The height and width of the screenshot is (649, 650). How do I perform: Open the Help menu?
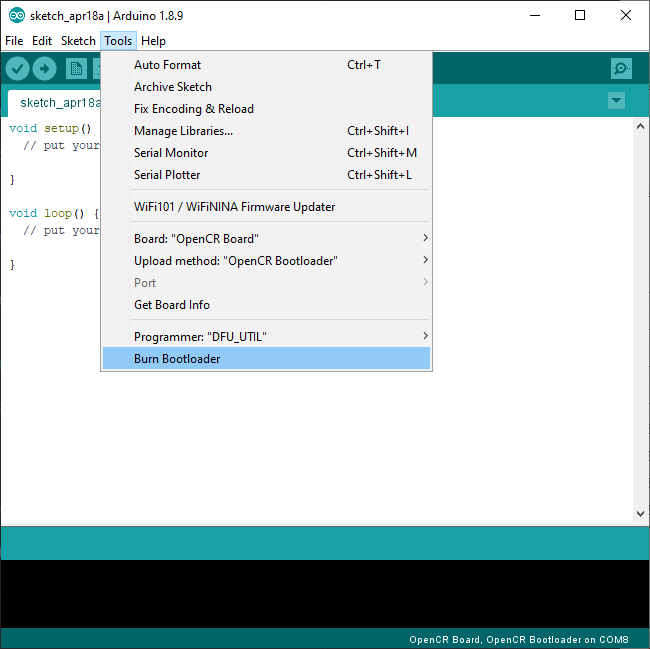click(153, 41)
